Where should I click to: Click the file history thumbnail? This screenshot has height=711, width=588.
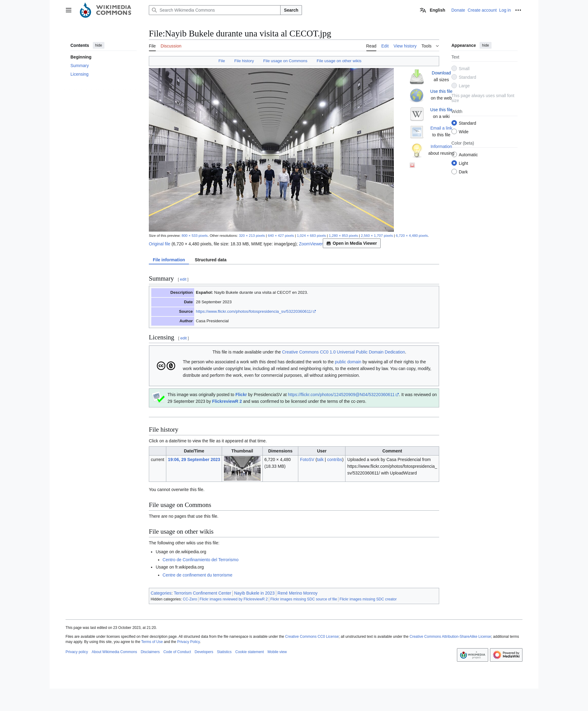pyautogui.click(x=242, y=468)
